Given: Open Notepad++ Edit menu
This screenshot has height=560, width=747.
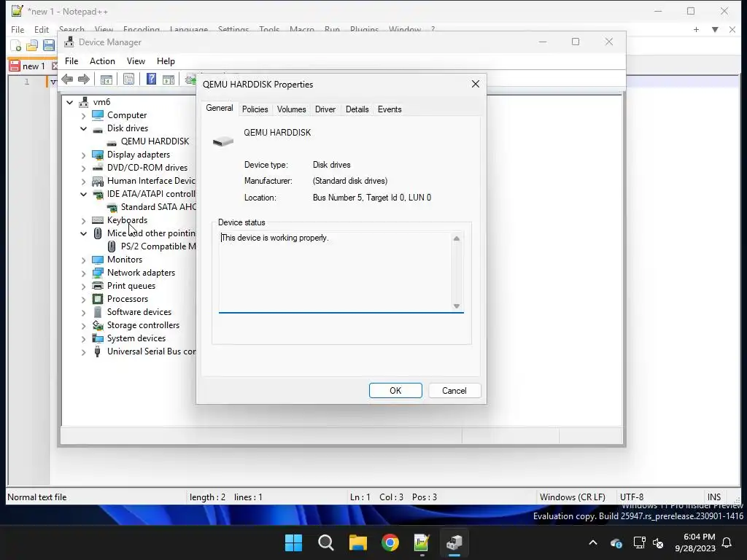Looking at the screenshot, I should click(x=42, y=29).
